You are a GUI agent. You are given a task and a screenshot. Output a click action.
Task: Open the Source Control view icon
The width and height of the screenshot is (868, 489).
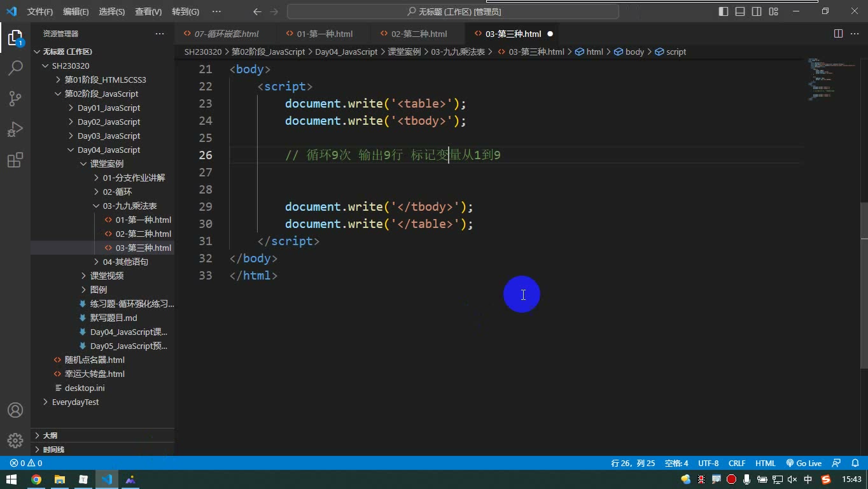pyautogui.click(x=15, y=98)
